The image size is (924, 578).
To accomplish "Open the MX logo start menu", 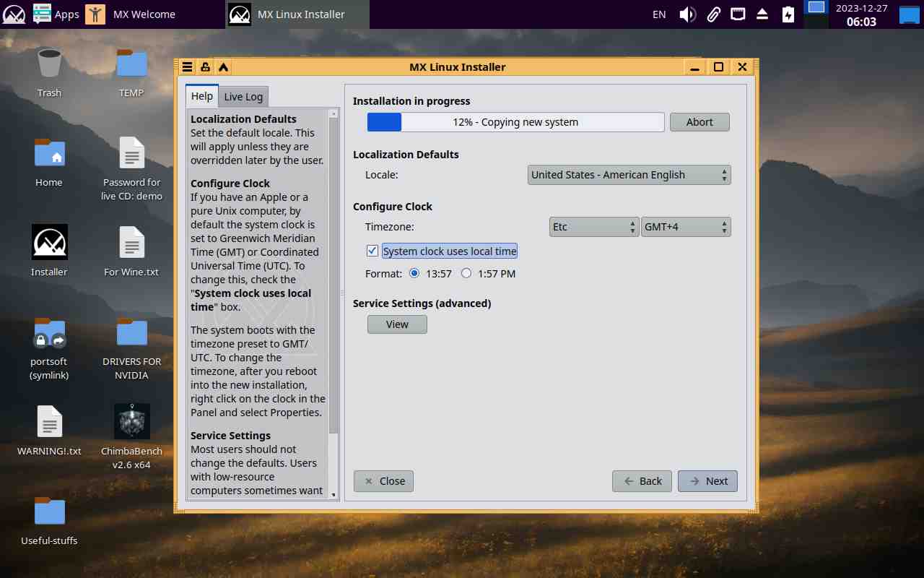I will point(14,14).
